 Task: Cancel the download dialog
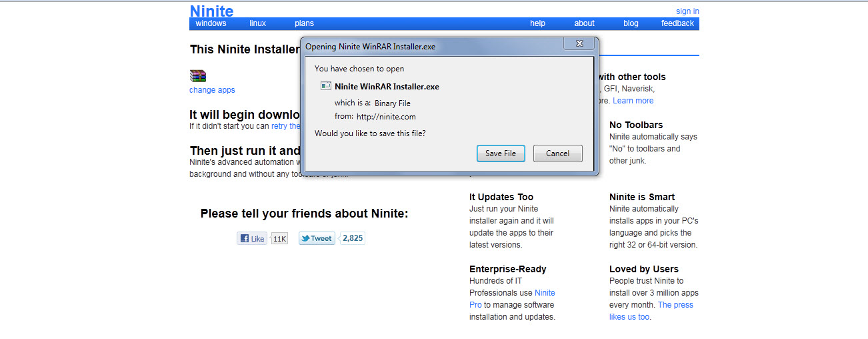tap(558, 153)
